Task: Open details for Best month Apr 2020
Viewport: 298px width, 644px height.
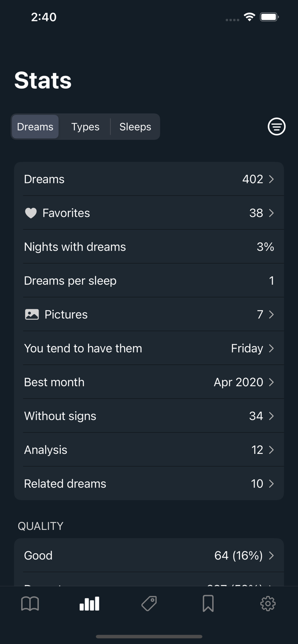Action: (149, 382)
